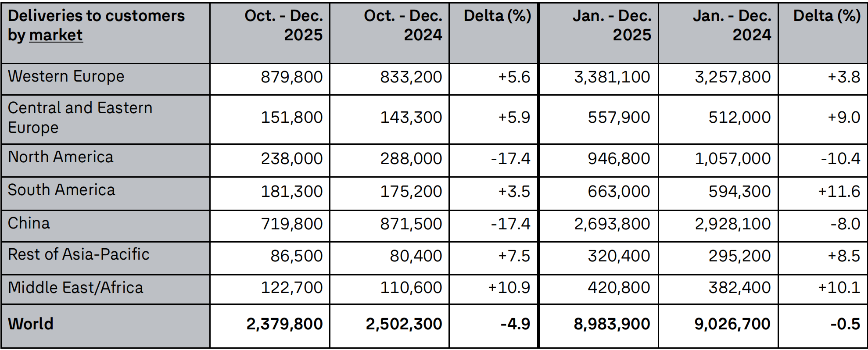Click the Central and Eastern Europe row label

pos(80,117)
